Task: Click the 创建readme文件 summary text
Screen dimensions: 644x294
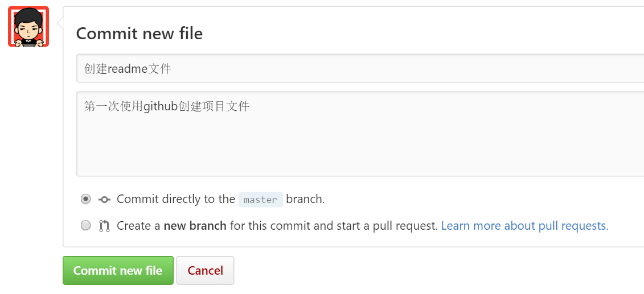Action: click(x=128, y=69)
